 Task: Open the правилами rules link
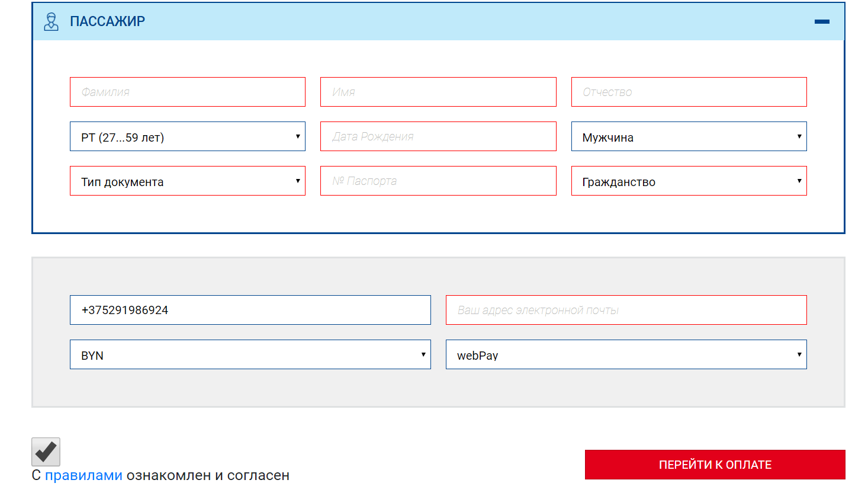83,475
